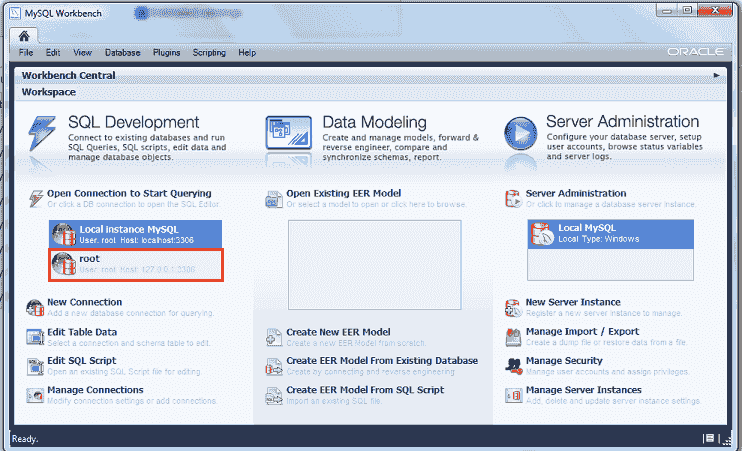Click the small Server Administration section icon
Viewport: 742px width, 451px height.
513,199
